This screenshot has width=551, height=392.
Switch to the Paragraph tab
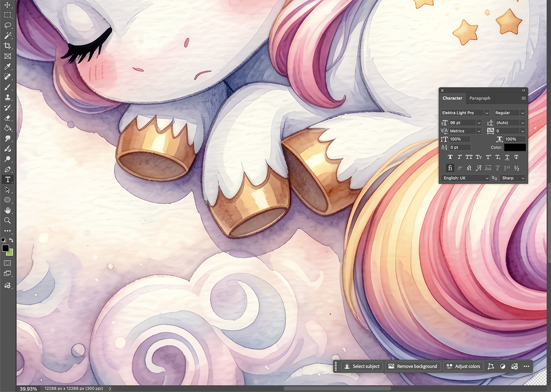pos(480,98)
